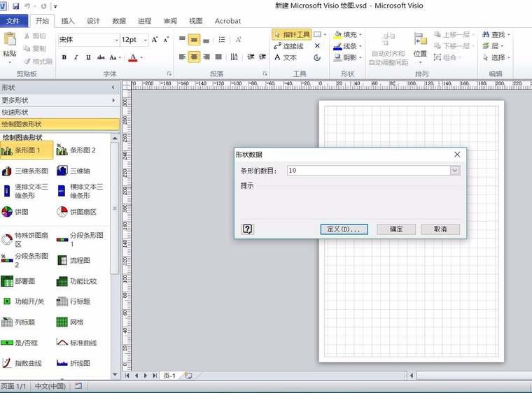The width and height of the screenshot is (532, 393).
Task: Switch to the 数据 tab
Action: point(119,21)
